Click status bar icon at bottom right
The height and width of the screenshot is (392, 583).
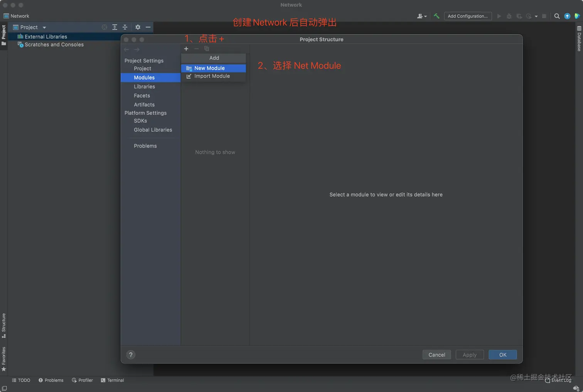tap(576, 388)
